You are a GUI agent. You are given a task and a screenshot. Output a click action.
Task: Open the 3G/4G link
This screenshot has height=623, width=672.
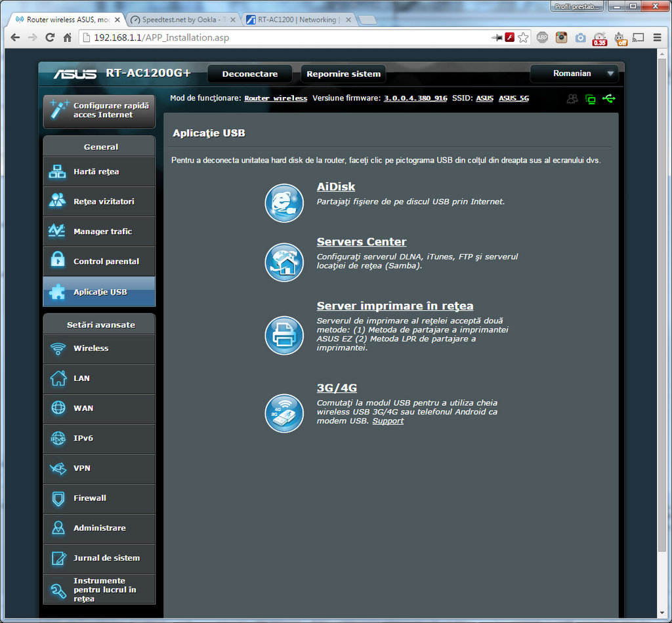[x=337, y=388]
